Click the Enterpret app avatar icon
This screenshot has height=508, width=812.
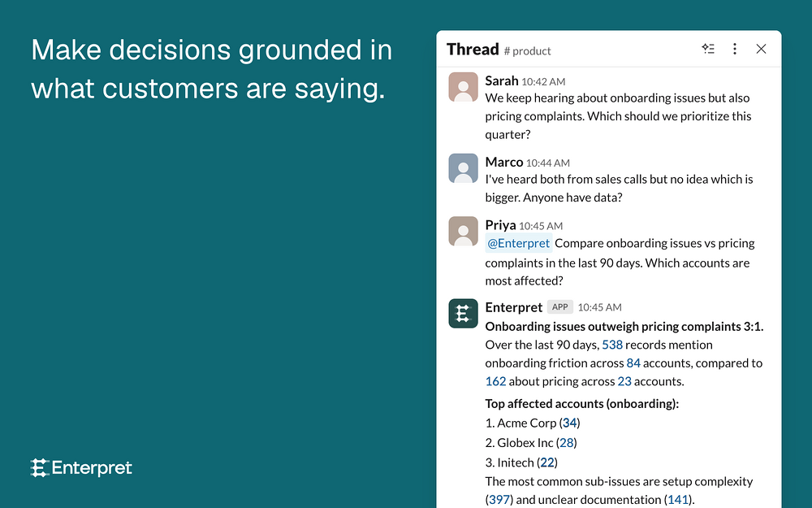coord(463,313)
